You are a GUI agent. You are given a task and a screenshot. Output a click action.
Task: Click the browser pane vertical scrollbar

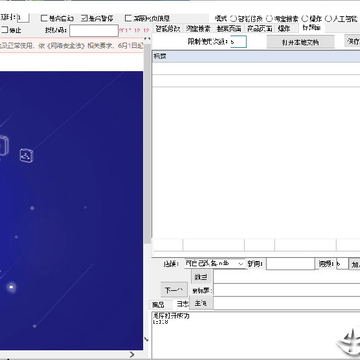[147, 143]
